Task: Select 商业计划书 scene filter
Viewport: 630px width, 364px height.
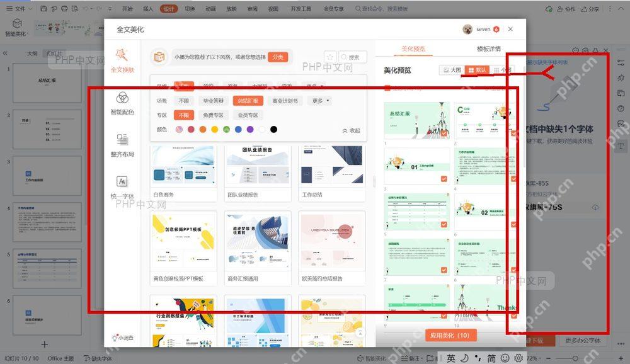Action: pyautogui.click(x=285, y=101)
